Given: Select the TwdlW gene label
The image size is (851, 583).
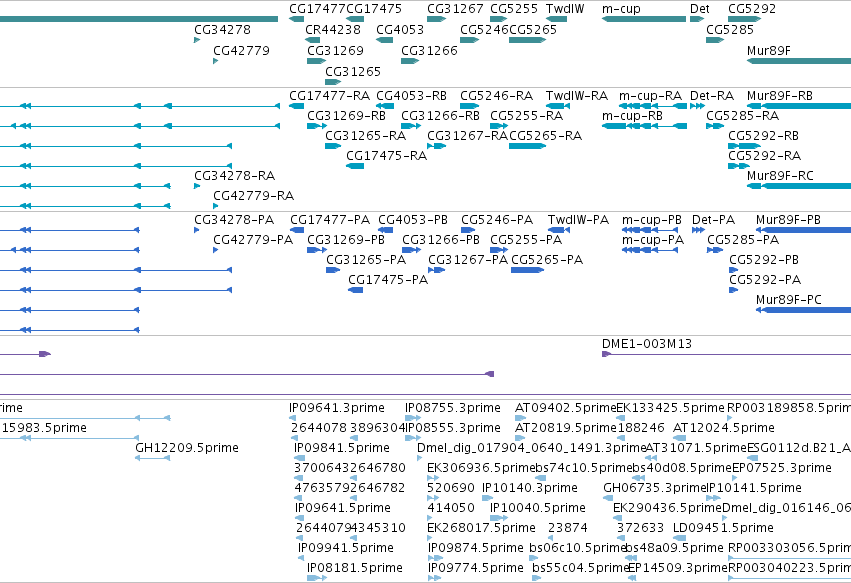Looking at the screenshot, I should (x=565, y=9).
